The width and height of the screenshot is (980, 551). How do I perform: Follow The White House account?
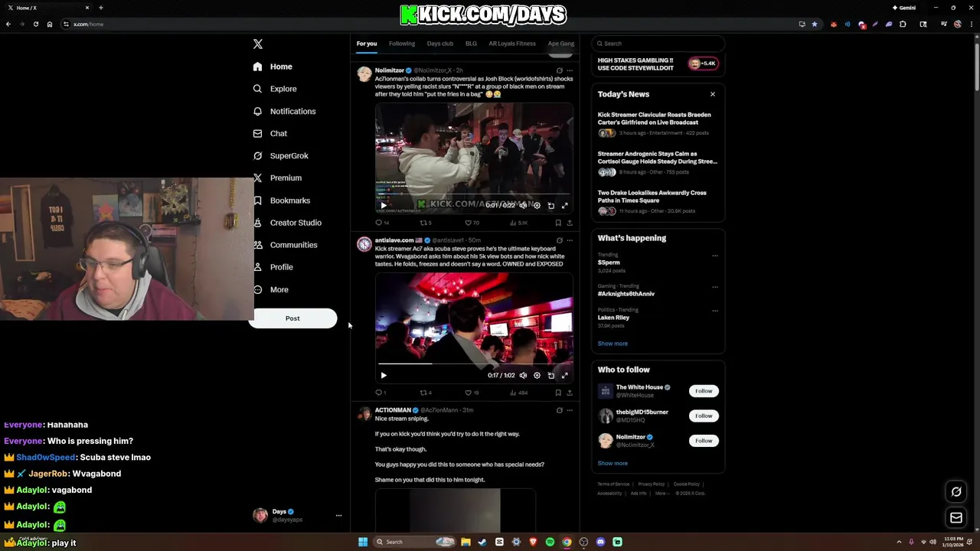click(704, 391)
